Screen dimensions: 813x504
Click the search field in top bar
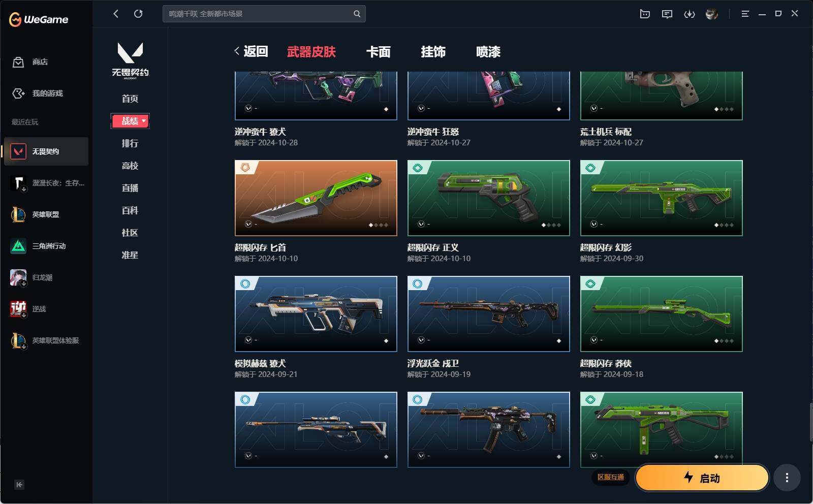[264, 14]
